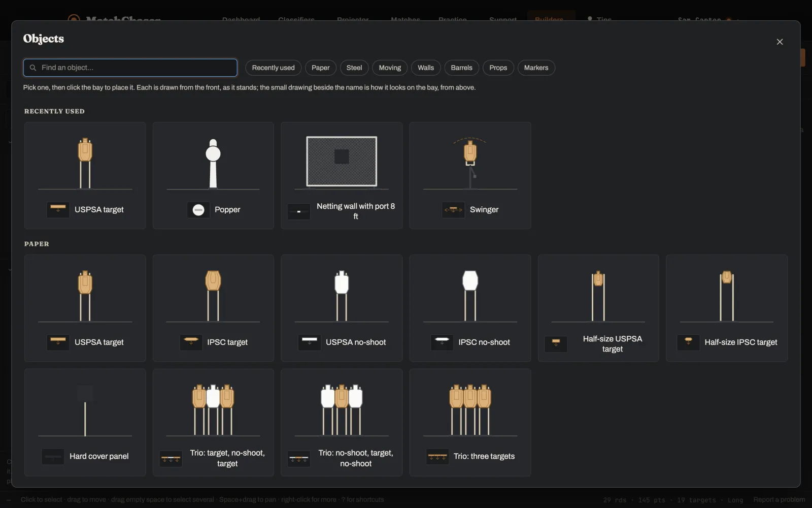Click the "Objects" dialog title
The height and width of the screenshot is (508, 812).
(x=44, y=39)
